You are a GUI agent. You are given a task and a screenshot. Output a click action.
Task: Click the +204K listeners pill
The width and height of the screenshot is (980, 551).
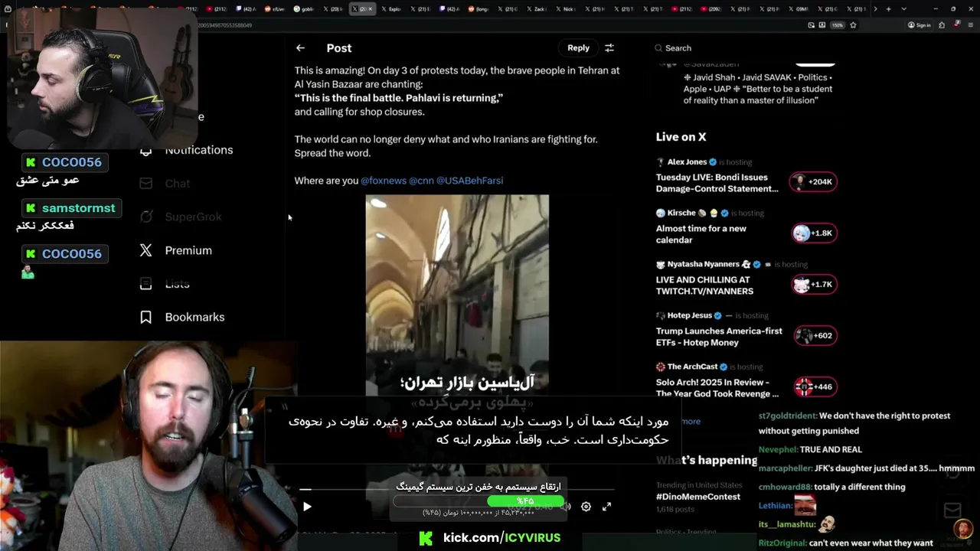coord(813,181)
